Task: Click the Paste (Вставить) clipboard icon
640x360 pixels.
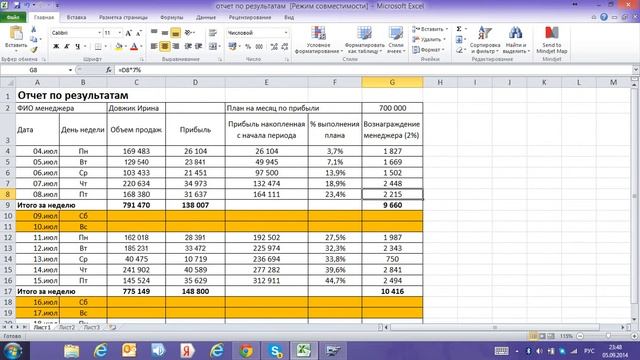Action: [x=16, y=33]
